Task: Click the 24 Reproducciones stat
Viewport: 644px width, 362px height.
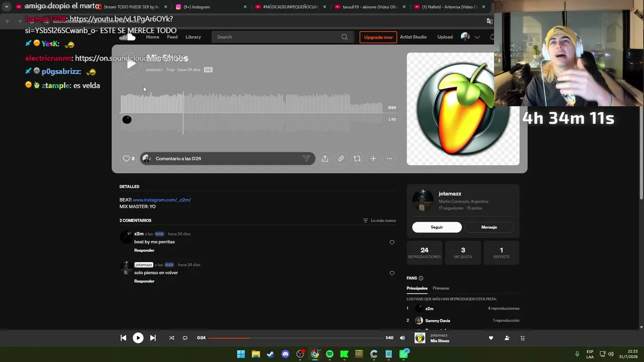Action: [425, 252]
